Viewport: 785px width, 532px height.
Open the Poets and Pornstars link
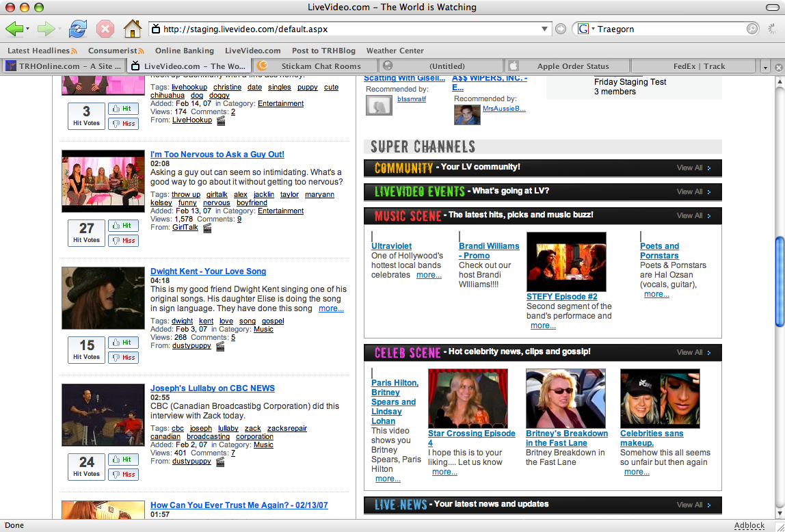(659, 251)
